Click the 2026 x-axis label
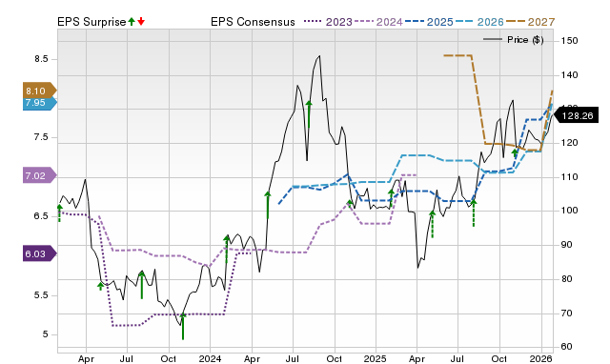The width and height of the screenshot is (610, 364). [x=541, y=358]
